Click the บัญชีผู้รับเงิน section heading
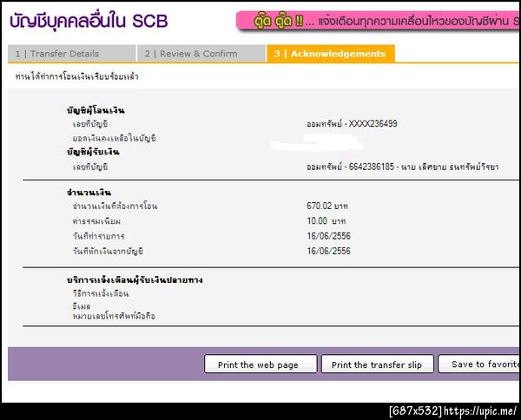Screen dimensions: 521x420 click(93, 152)
